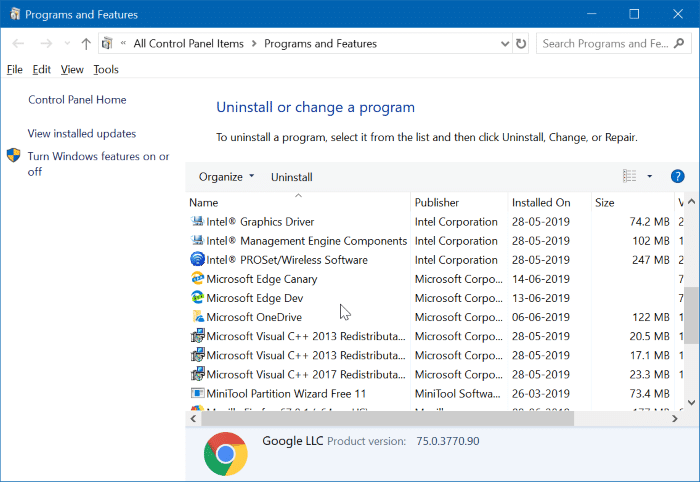Screen dimensions: 700x482
Task: Sort by Installed On column header
Action: [549, 202]
